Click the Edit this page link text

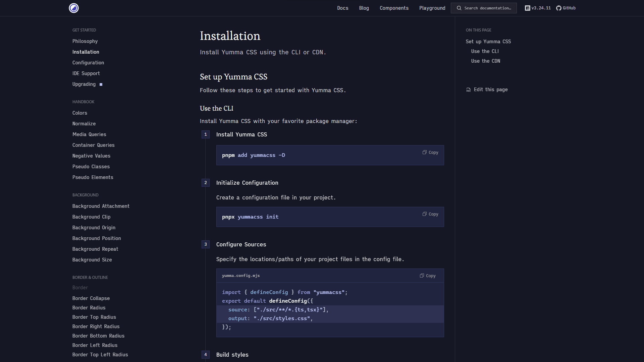click(x=491, y=89)
